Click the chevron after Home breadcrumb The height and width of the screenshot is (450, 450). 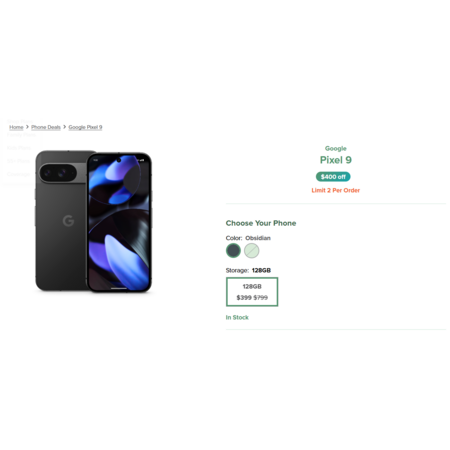27,127
